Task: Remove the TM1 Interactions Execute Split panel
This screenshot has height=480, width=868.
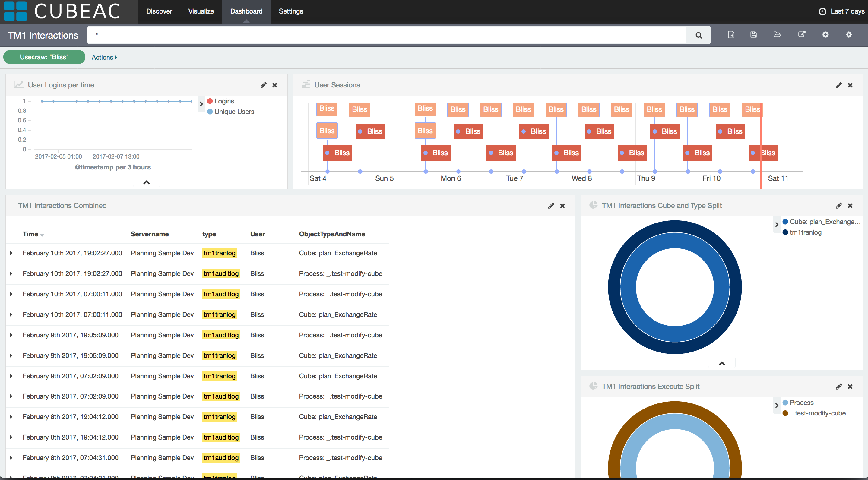Action: (850, 387)
